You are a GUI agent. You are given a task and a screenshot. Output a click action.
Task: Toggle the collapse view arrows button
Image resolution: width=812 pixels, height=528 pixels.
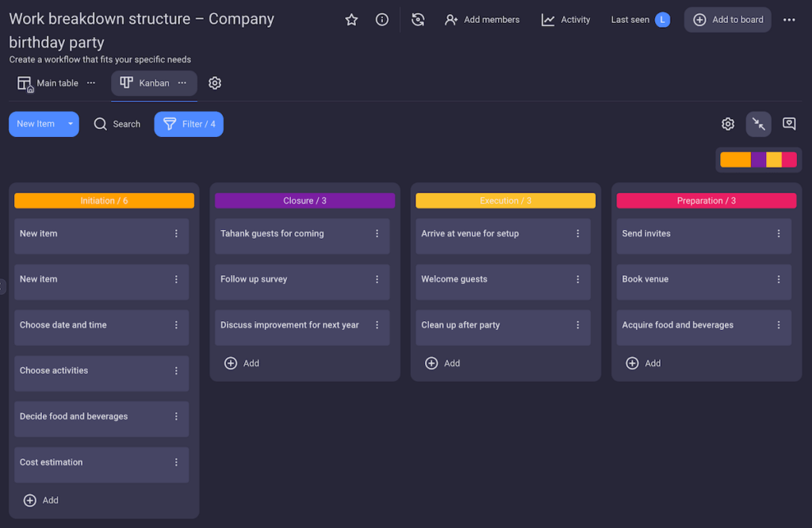pyautogui.click(x=759, y=124)
